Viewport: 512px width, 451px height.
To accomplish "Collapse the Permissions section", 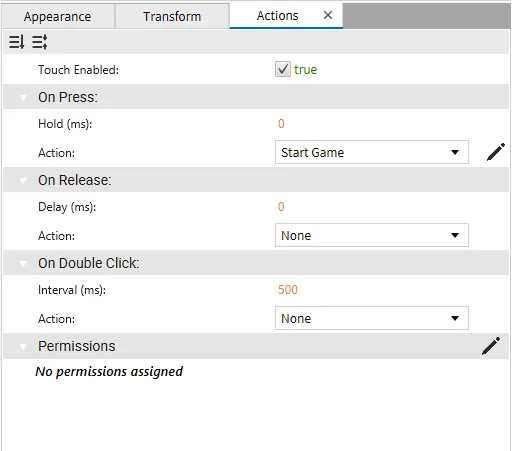I will point(23,346).
